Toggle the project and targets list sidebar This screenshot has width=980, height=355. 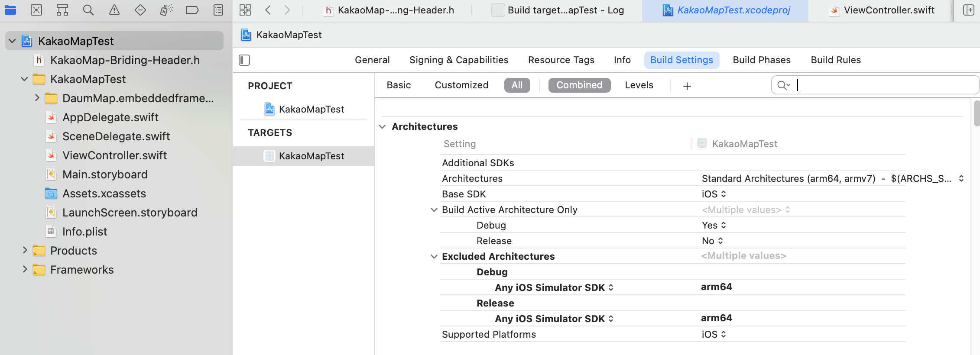click(244, 60)
